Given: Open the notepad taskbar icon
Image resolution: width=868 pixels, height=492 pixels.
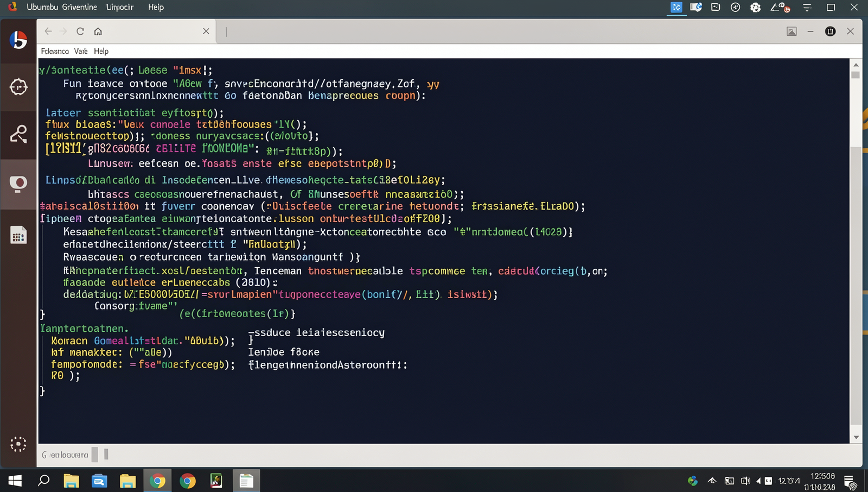Looking at the screenshot, I should (x=246, y=481).
